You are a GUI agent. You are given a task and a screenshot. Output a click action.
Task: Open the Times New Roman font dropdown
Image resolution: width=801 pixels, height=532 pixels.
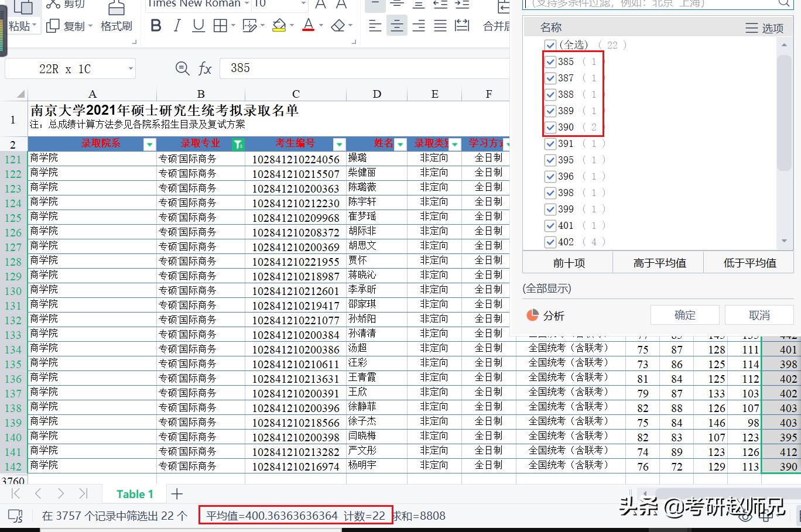pos(246,4)
